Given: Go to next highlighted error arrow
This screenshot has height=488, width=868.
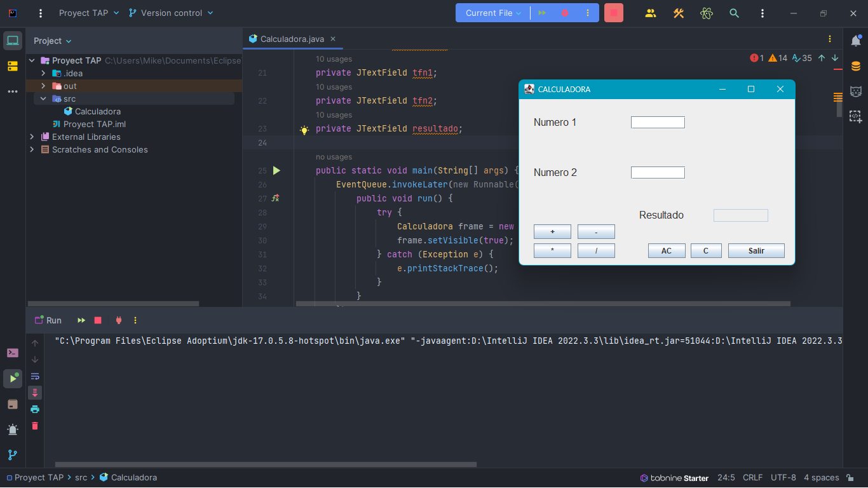Looking at the screenshot, I should click(835, 58).
